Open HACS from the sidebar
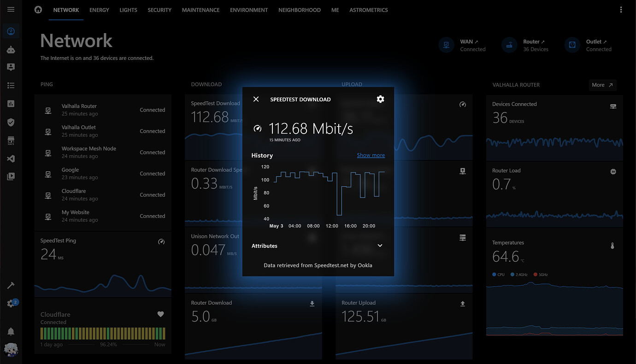 pos(11,141)
